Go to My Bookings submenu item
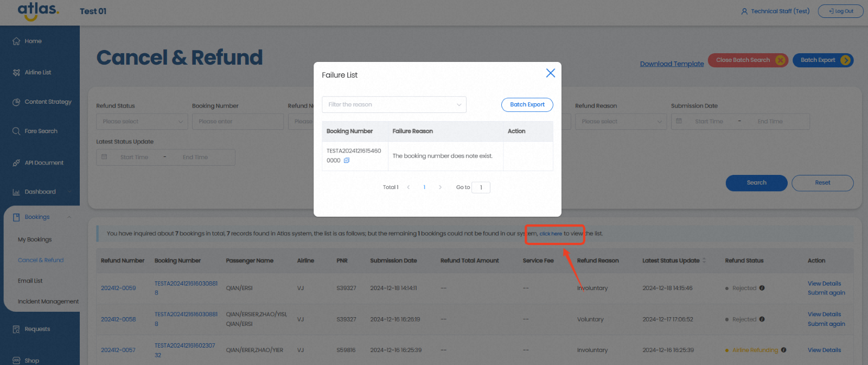The width and height of the screenshot is (868, 365). click(x=35, y=240)
